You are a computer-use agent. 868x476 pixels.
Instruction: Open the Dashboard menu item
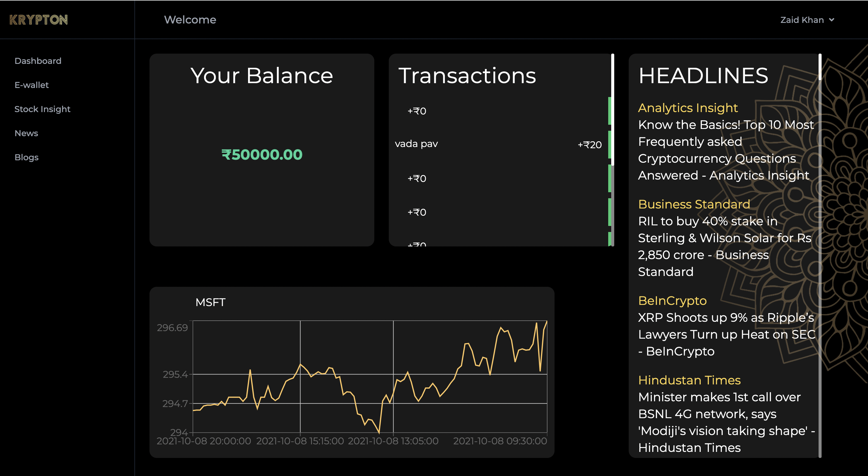click(38, 61)
